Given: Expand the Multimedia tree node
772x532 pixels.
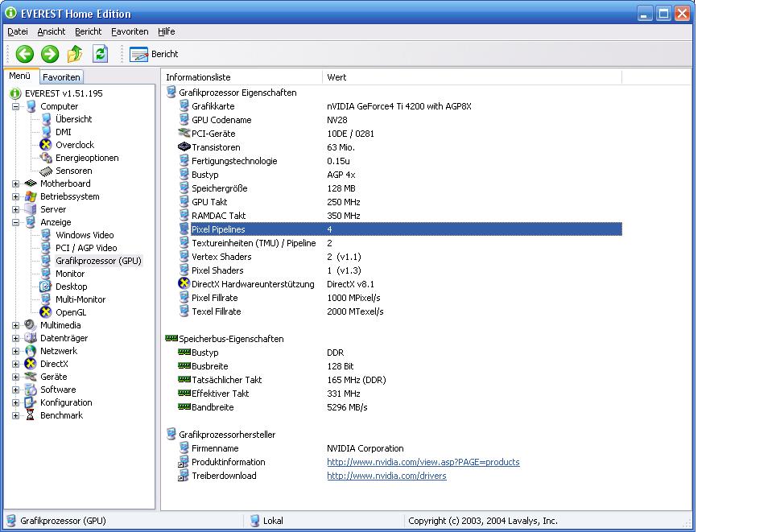Looking at the screenshot, I should [x=16, y=325].
